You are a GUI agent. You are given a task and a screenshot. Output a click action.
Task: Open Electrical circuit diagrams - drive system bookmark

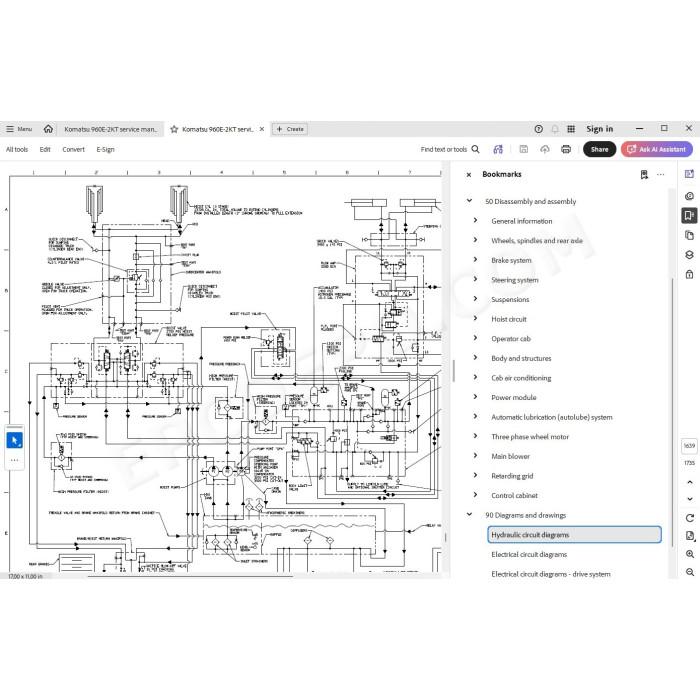[x=551, y=574]
